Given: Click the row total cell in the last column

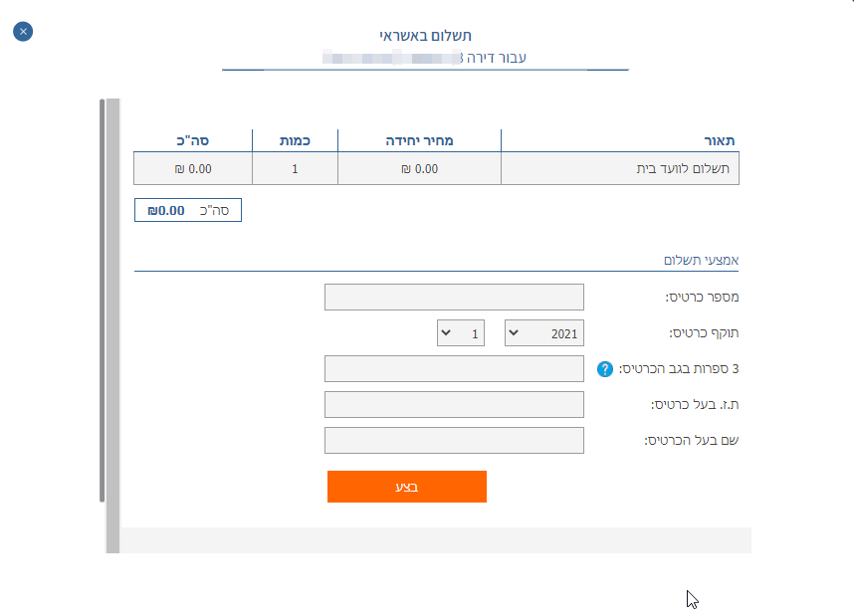Looking at the screenshot, I should (x=193, y=168).
